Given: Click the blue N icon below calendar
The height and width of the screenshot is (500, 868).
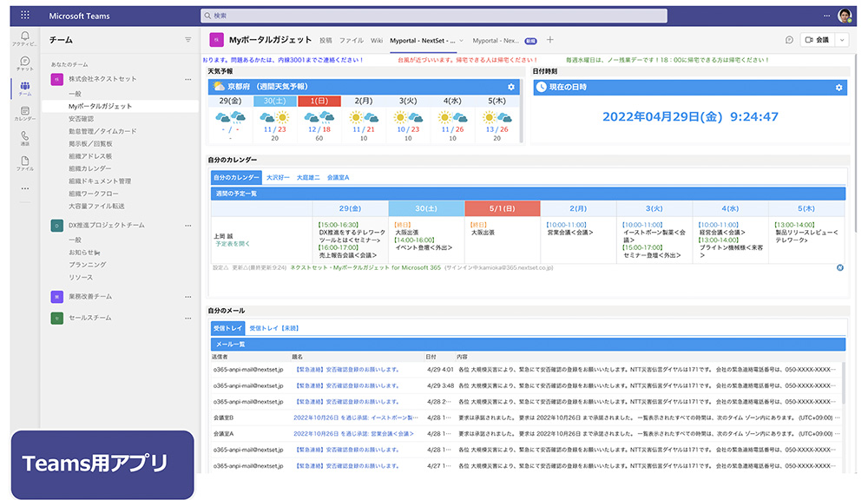Looking at the screenshot, I should pyautogui.click(x=839, y=268).
